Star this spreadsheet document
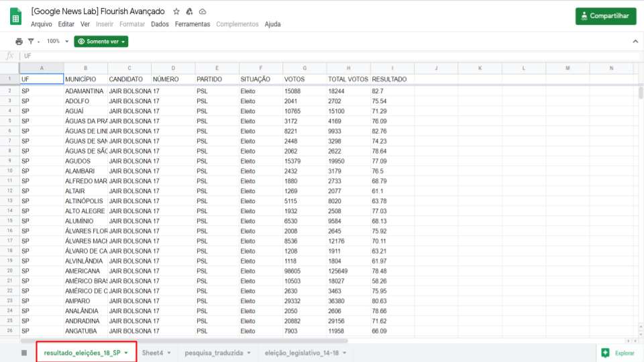This screenshot has width=644, height=362. (x=176, y=11)
